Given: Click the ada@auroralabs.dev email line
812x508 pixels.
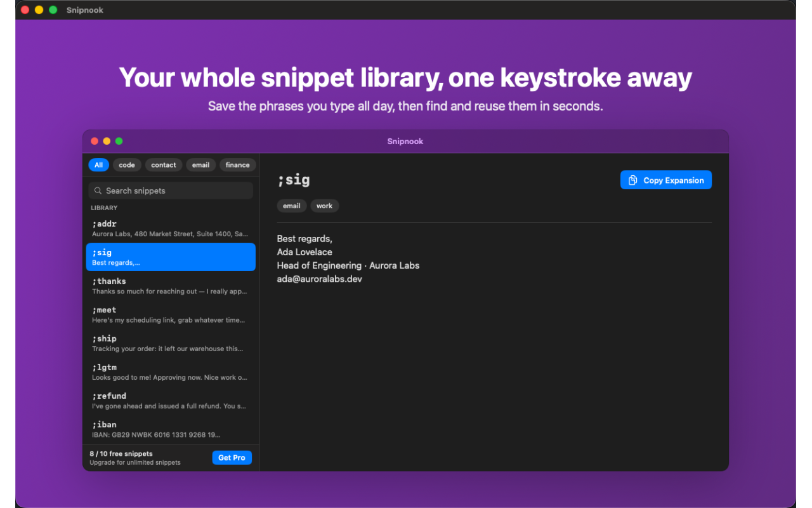Looking at the screenshot, I should 320,279.
